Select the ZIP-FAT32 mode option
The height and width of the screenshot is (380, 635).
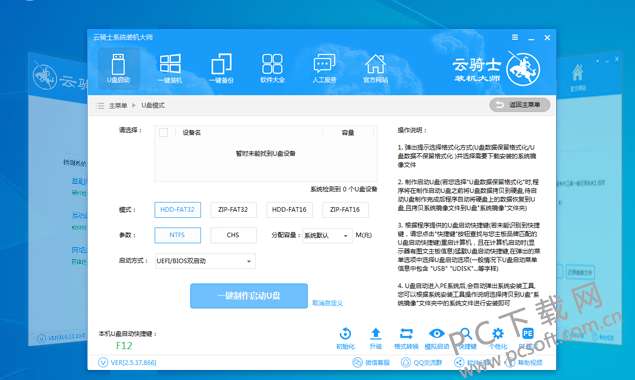(x=233, y=210)
